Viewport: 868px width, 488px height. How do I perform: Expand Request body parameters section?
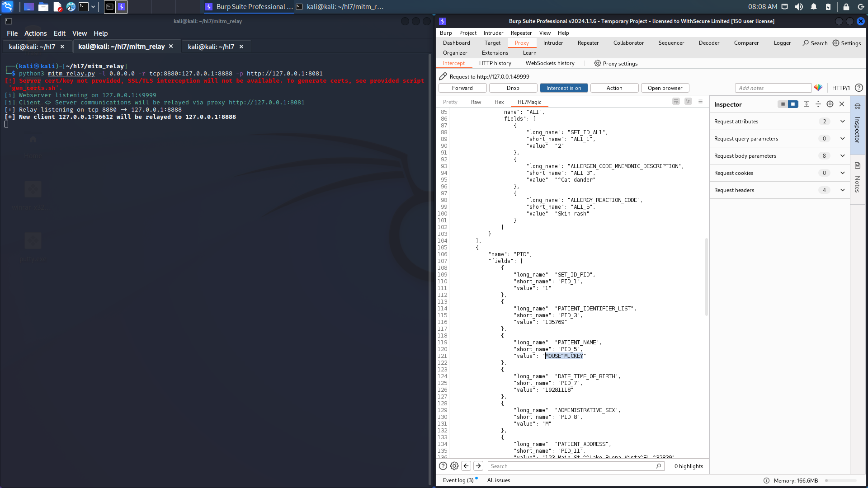coord(842,156)
